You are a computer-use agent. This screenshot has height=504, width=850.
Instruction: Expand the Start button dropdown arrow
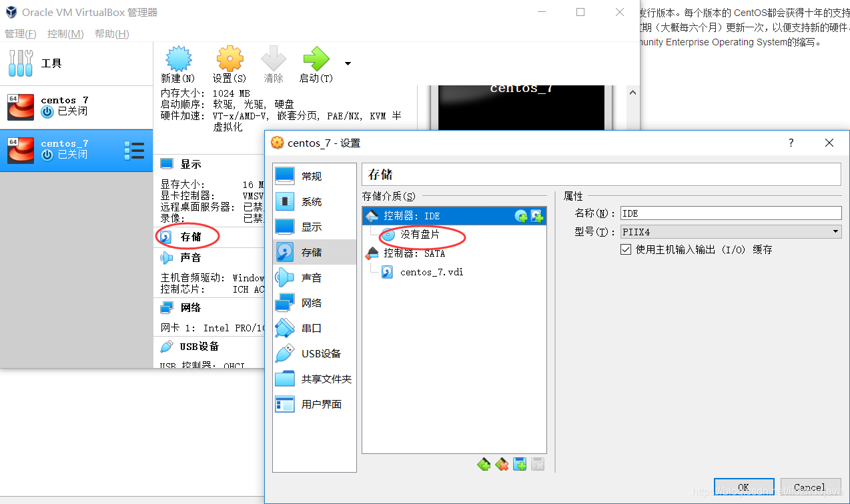point(348,63)
